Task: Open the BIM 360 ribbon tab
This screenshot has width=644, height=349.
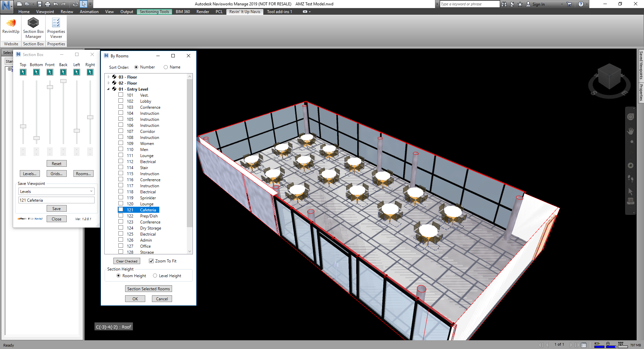Action: tap(182, 12)
